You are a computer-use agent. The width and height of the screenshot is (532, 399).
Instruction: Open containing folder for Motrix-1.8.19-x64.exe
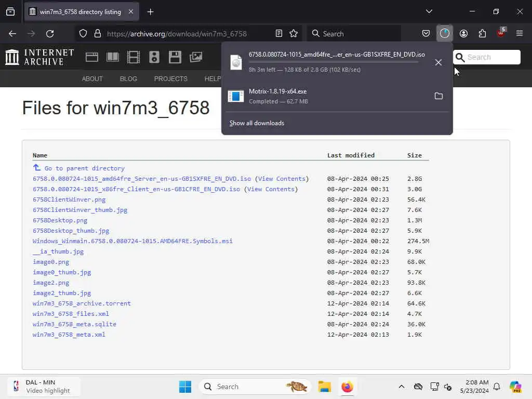tap(438, 96)
